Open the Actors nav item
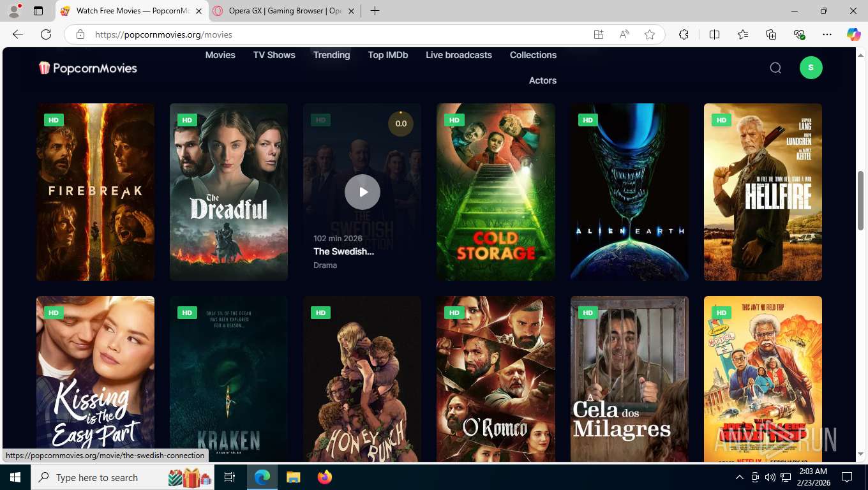The width and height of the screenshot is (868, 490). [543, 80]
